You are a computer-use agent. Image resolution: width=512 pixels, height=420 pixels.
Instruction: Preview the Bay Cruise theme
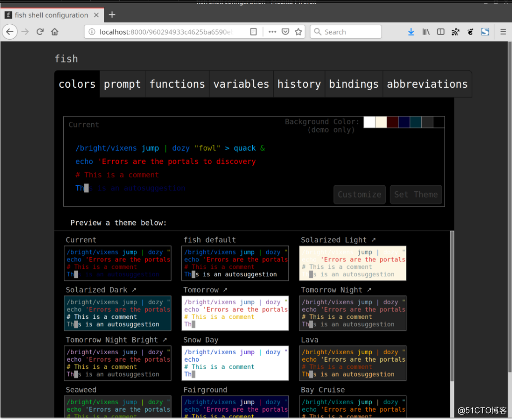pyautogui.click(x=353, y=407)
